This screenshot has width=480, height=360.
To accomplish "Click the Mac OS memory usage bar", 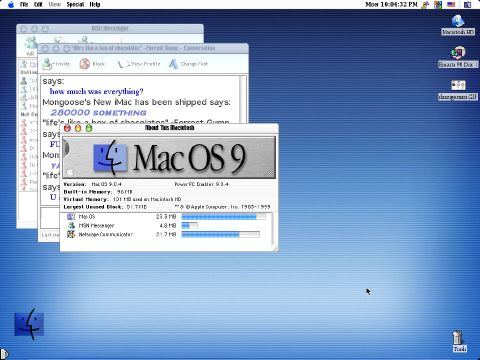I will click(x=224, y=217).
